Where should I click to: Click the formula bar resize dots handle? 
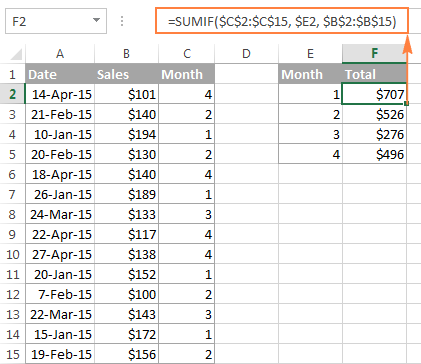[122, 21]
